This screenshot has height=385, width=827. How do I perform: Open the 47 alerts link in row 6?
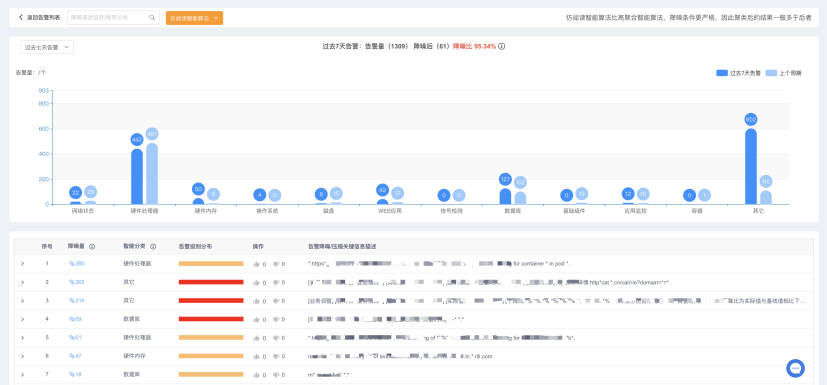click(75, 356)
